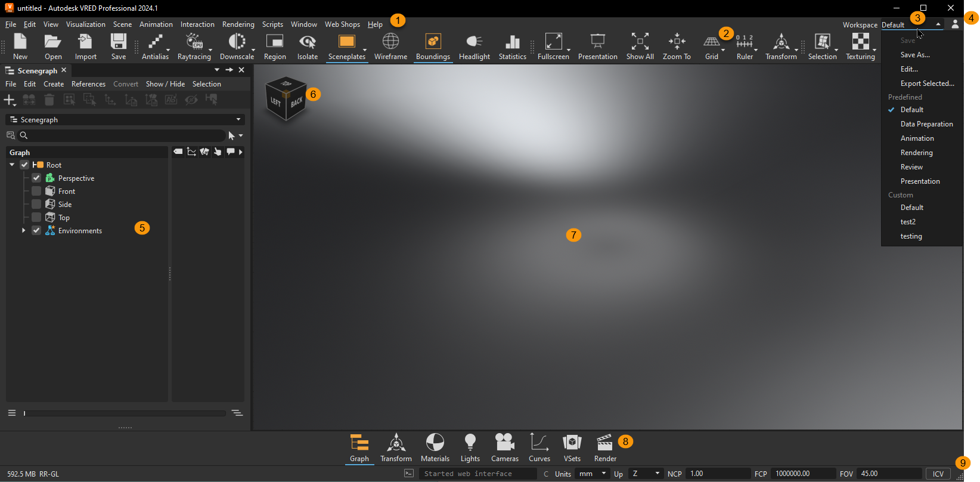Click the Show All icon

[640, 47]
